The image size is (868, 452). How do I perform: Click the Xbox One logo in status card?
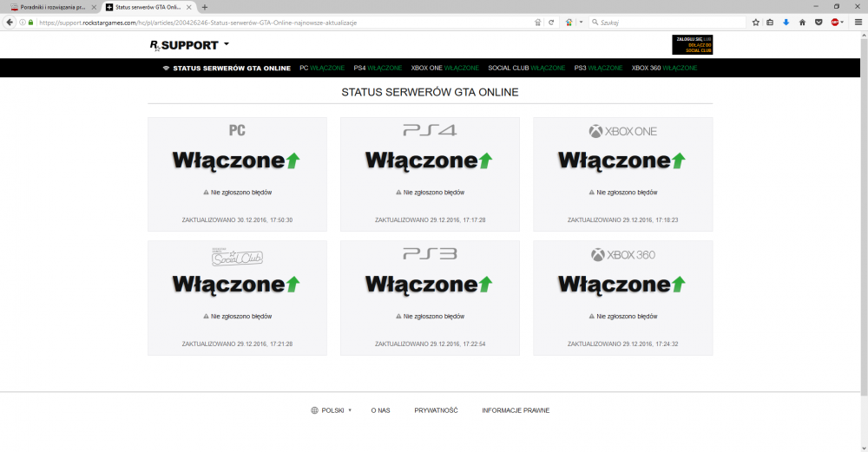[x=622, y=131]
